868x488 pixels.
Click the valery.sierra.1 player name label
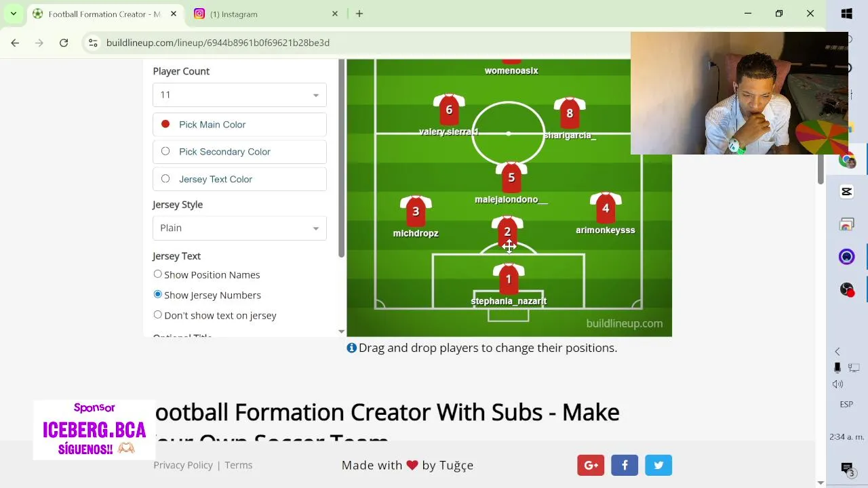[449, 131]
